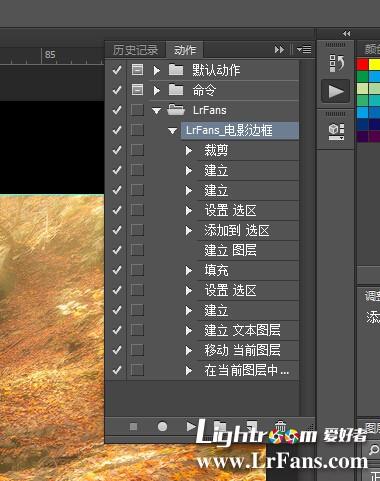
Task: Collapse the LrFans action set
Action: tap(156, 110)
